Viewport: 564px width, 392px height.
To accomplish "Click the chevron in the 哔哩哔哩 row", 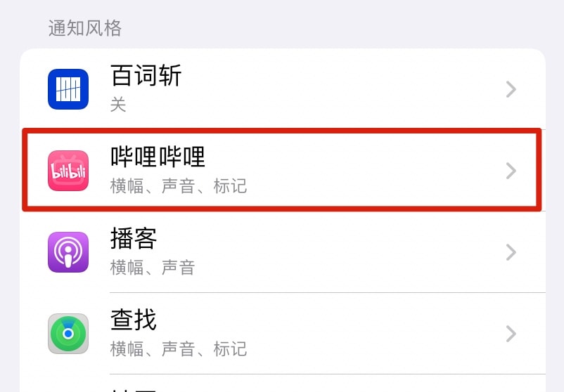I will [511, 171].
